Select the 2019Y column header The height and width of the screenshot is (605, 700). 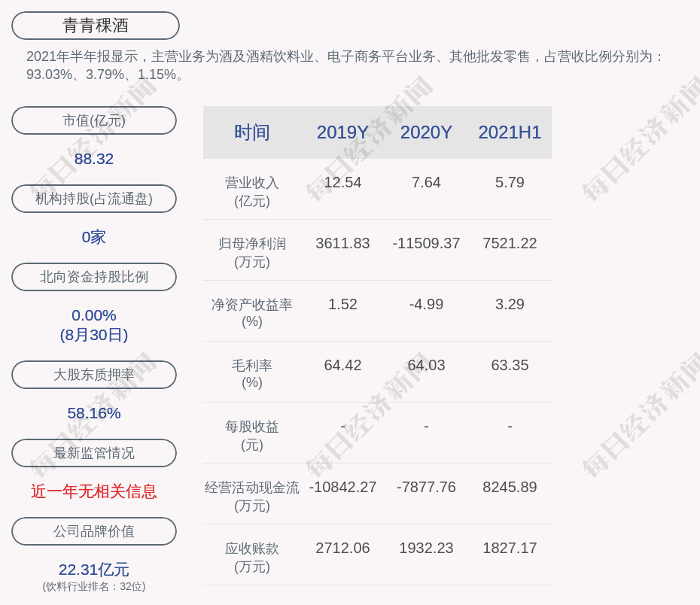click(x=342, y=132)
